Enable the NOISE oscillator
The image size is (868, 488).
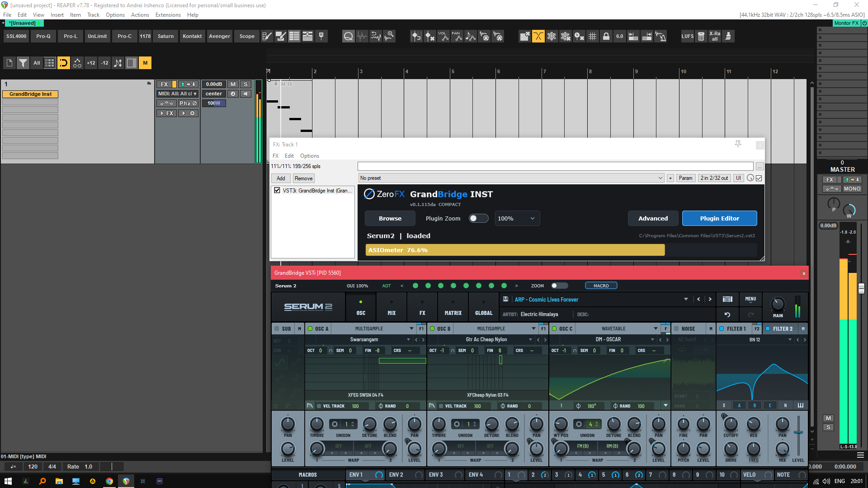pos(676,328)
